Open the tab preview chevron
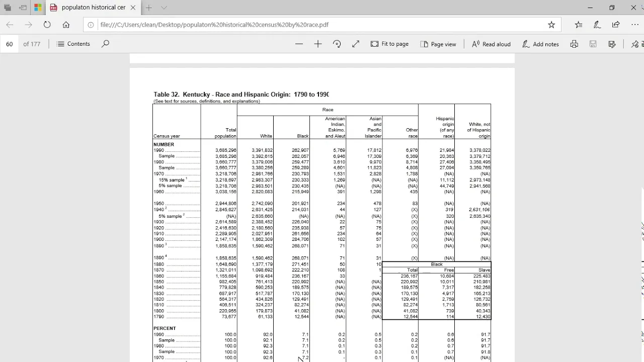The height and width of the screenshot is (362, 644). [x=164, y=8]
